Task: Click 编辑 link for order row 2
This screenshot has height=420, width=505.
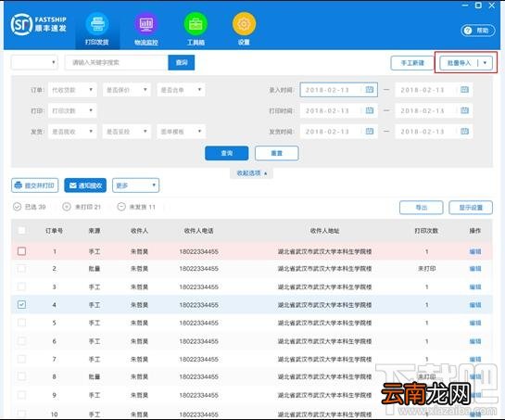Action: [x=475, y=269]
